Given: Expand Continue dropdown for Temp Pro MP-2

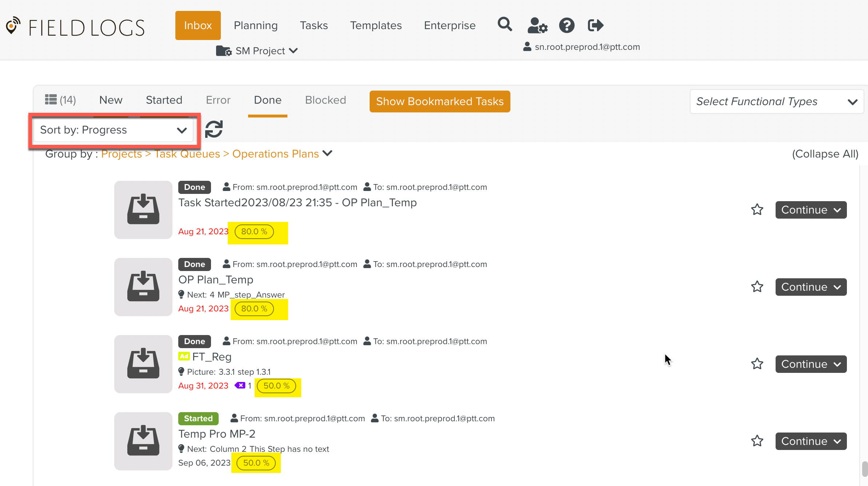Looking at the screenshot, I should [x=836, y=441].
